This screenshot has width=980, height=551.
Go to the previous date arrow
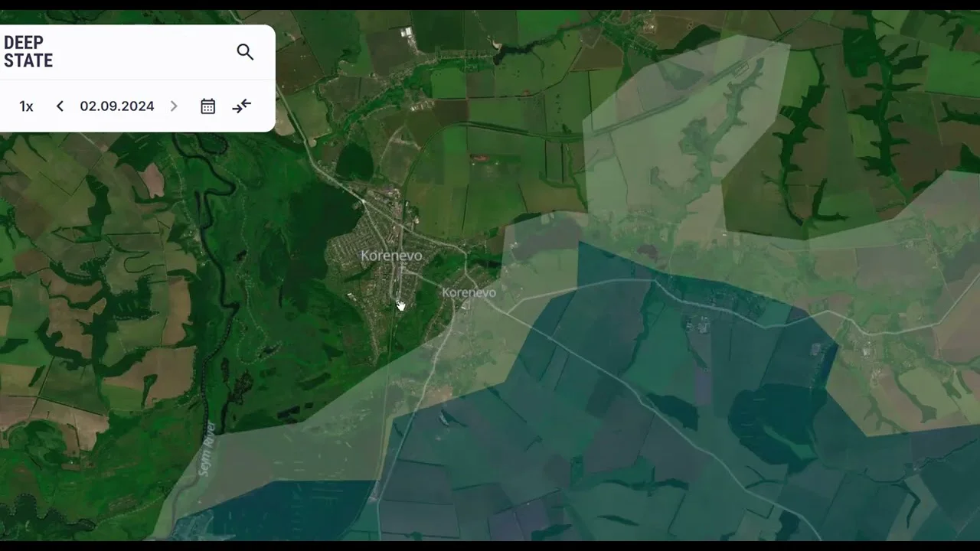coord(60,106)
